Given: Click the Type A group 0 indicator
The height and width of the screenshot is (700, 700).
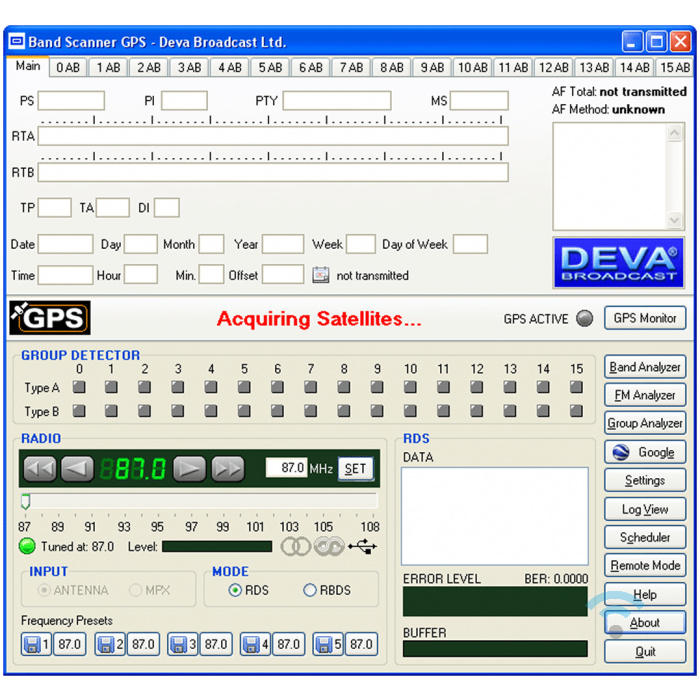Looking at the screenshot, I should (79, 387).
